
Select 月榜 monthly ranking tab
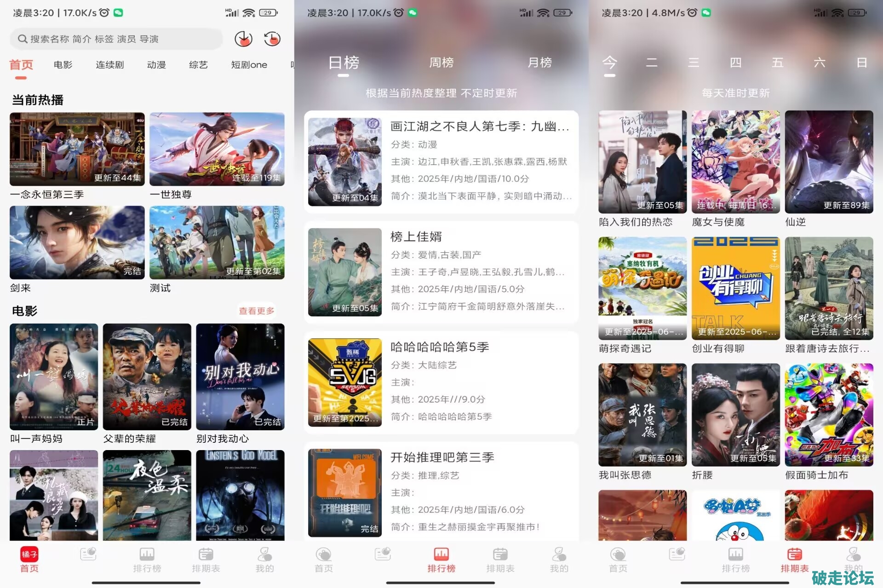pos(539,63)
